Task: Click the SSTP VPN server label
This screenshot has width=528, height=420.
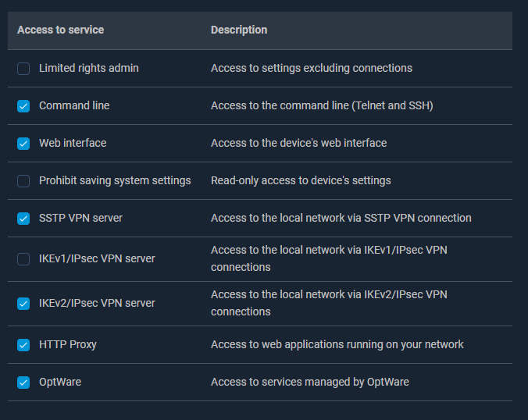Action: click(x=80, y=219)
